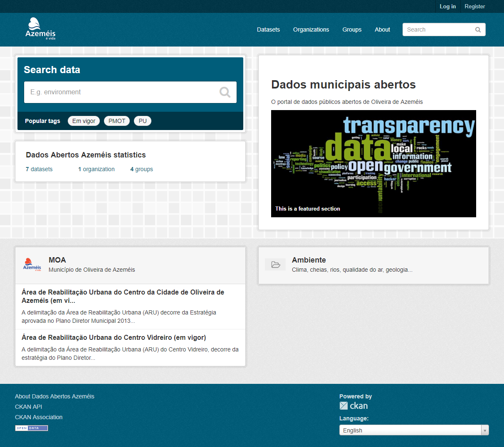
Task: Click the Language dropdown arrow
Action: [485, 430]
